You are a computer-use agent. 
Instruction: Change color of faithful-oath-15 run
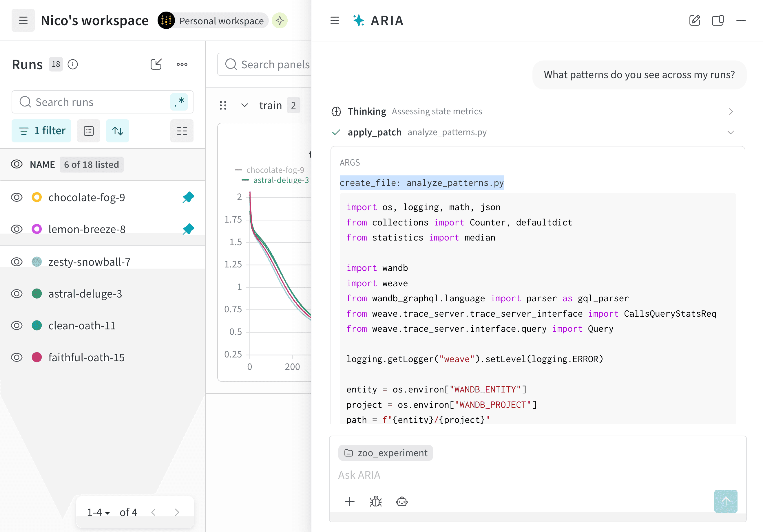point(36,357)
